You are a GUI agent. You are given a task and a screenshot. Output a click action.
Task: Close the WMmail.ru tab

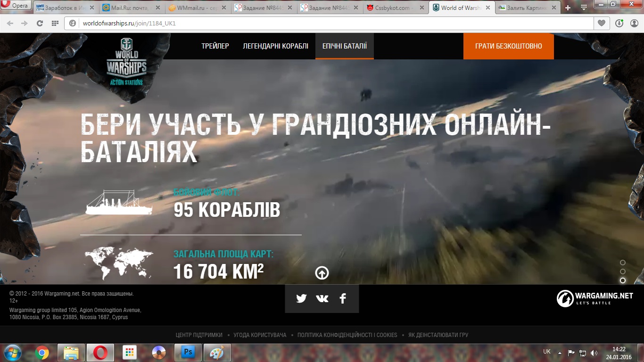pos(224,8)
